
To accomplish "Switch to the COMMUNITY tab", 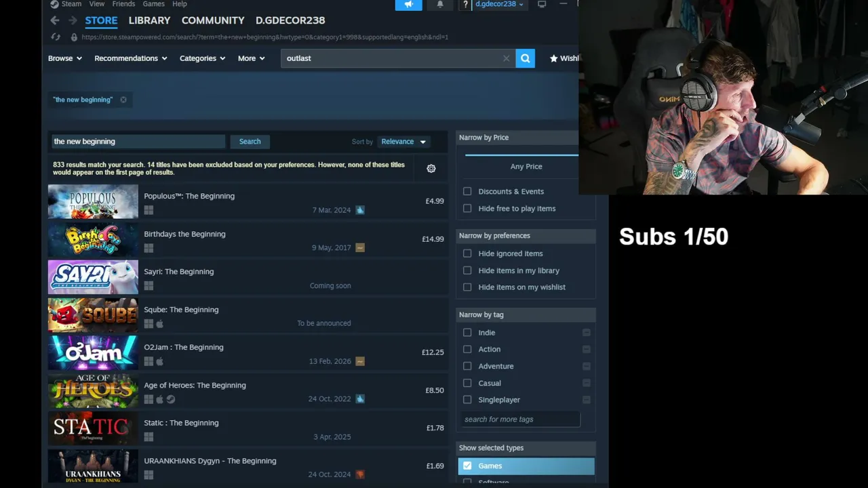I will (213, 20).
